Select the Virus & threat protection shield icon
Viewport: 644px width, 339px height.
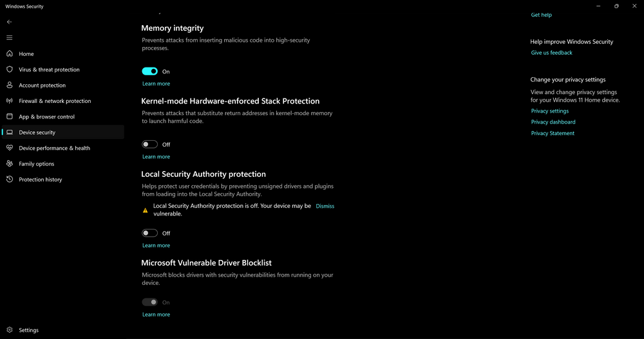10,69
